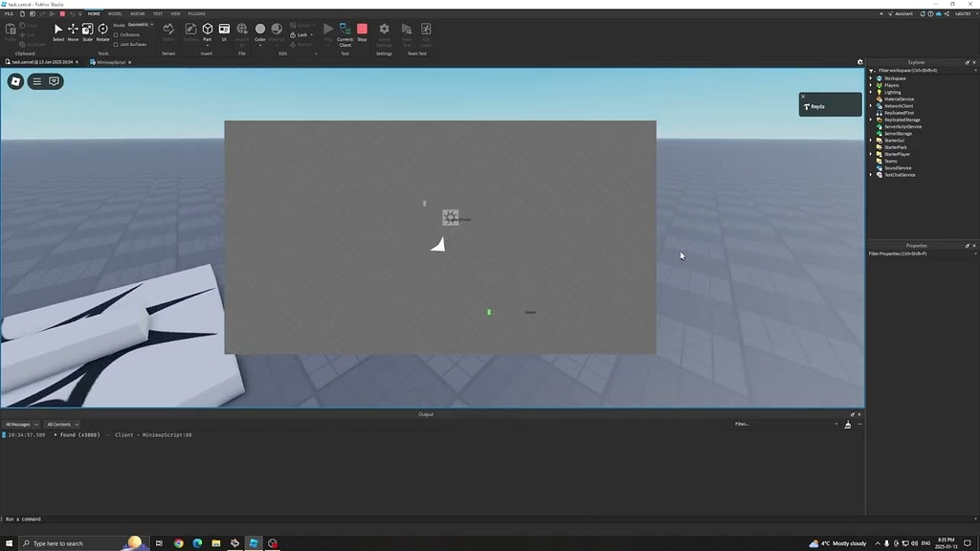This screenshot has height=551, width=980.
Task: Select the Rotate tool
Action: [x=102, y=29]
